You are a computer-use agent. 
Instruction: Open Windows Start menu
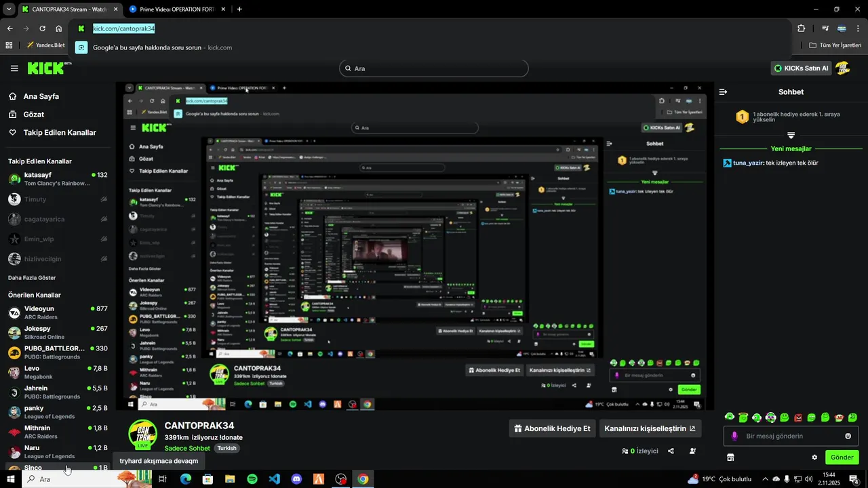10,479
